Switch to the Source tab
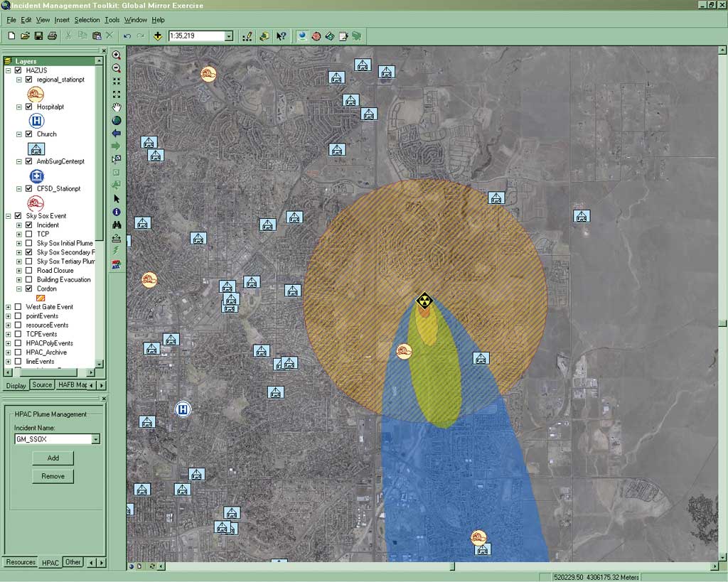The width and height of the screenshot is (728, 582). coord(42,384)
